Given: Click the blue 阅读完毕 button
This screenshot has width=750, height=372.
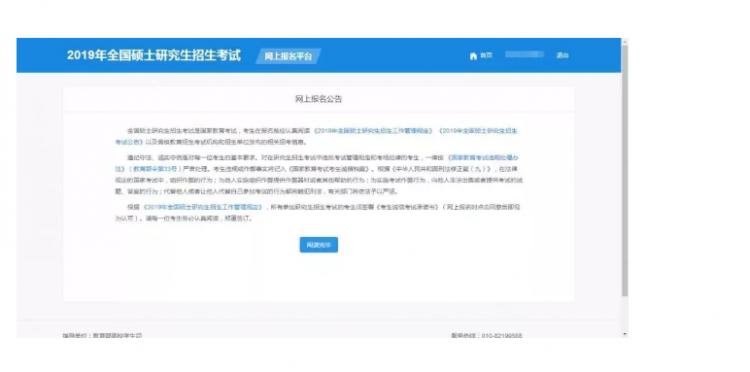Looking at the screenshot, I should [x=319, y=245].
